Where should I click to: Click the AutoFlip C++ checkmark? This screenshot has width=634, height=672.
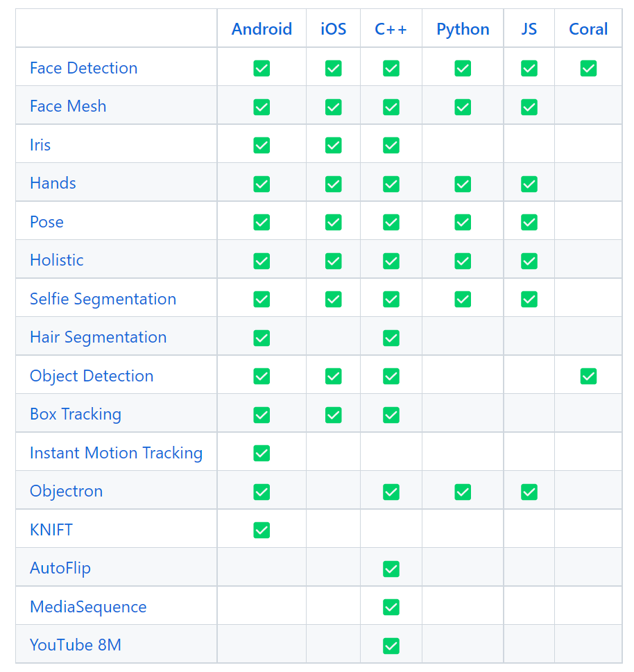[x=391, y=569]
